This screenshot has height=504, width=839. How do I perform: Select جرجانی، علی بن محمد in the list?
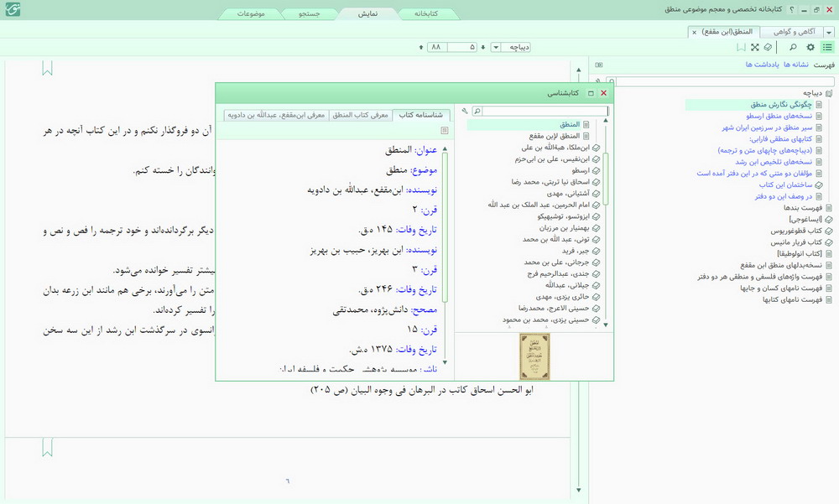[556, 262]
